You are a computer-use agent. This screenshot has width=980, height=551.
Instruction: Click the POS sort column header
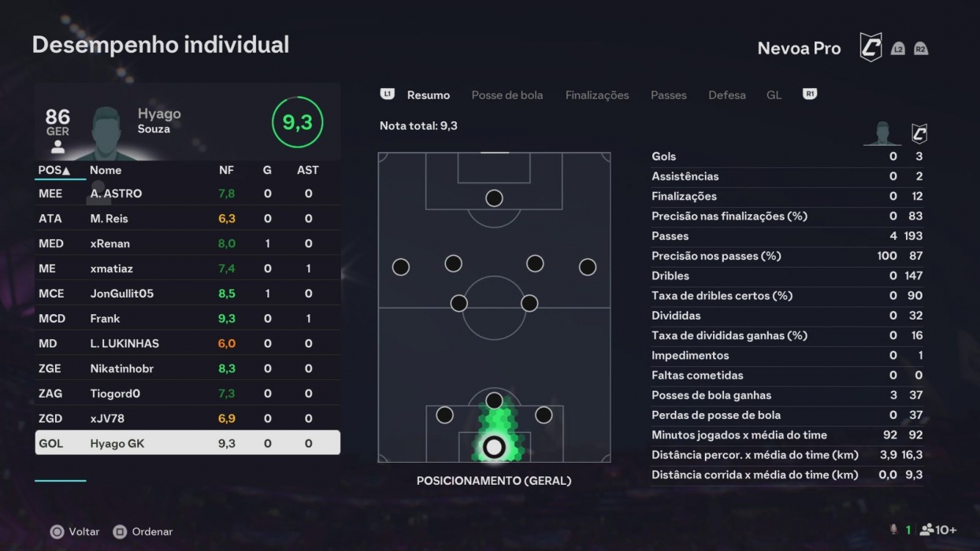(x=54, y=170)
